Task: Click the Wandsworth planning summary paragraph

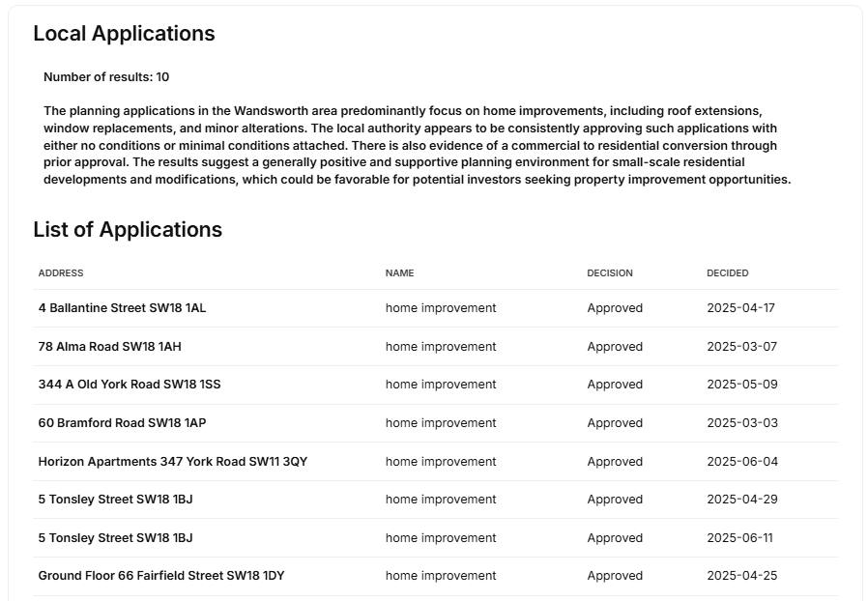Action: coord(418,145)
